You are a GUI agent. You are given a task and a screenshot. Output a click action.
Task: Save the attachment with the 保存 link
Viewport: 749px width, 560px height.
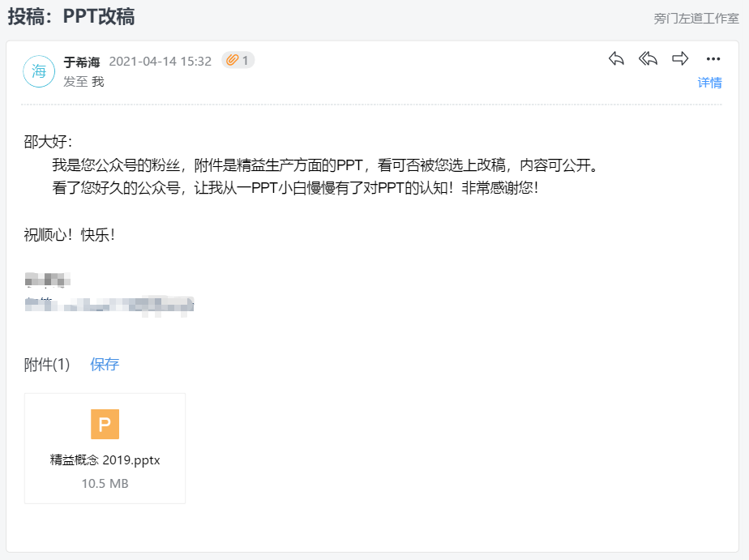point(105,364)
